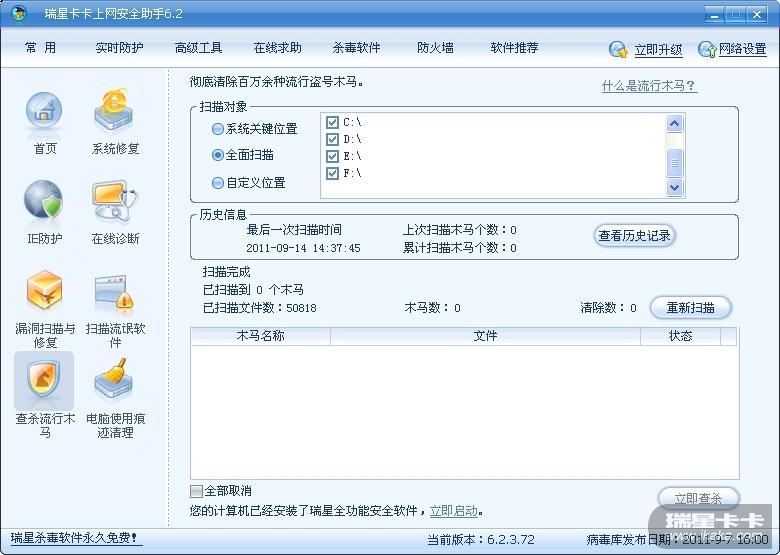Open 电脑使用痕迹清理 broom cleanup icon
This screenshot has height=555, width=780.
(114, 379)
